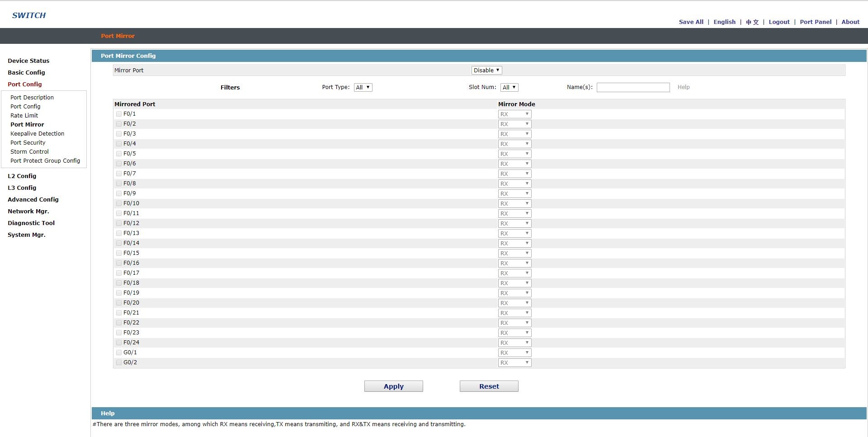This screenshot has width=868, height=437.
Task: Click into the Name(s) filter field
Action: 633,88
